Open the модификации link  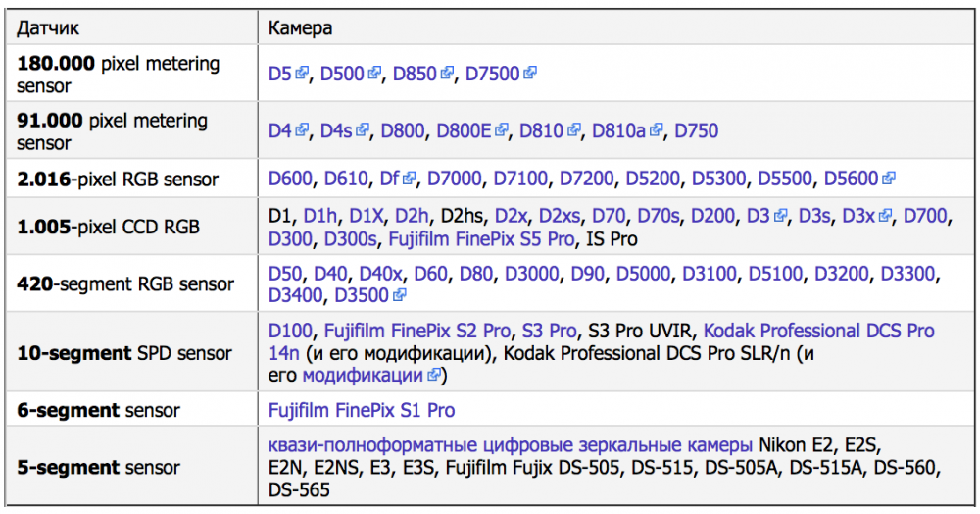click(363, 375)
